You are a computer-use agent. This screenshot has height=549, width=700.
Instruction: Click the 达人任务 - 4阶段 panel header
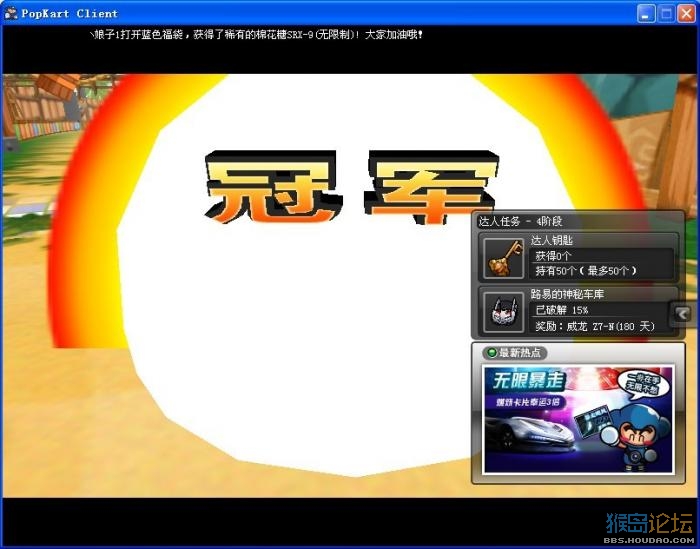[x=578, y=221]
